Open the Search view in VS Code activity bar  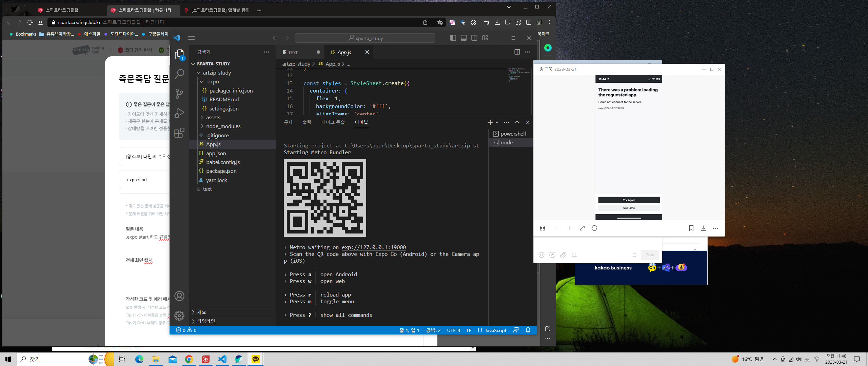pos(179,74)
